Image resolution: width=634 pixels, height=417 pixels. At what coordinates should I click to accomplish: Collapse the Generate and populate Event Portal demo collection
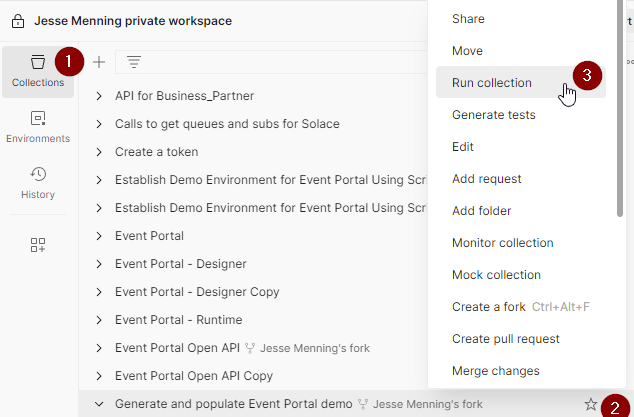99,404
